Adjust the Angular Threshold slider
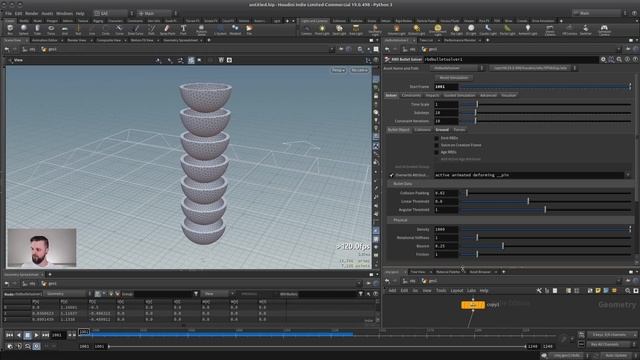This screenshot has height=360, width=640. point(547,210)
